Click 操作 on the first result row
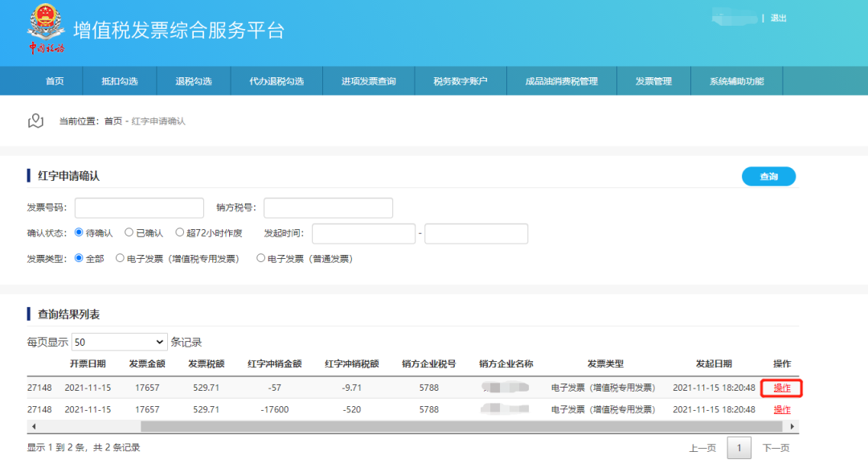 tap(780, 388)
